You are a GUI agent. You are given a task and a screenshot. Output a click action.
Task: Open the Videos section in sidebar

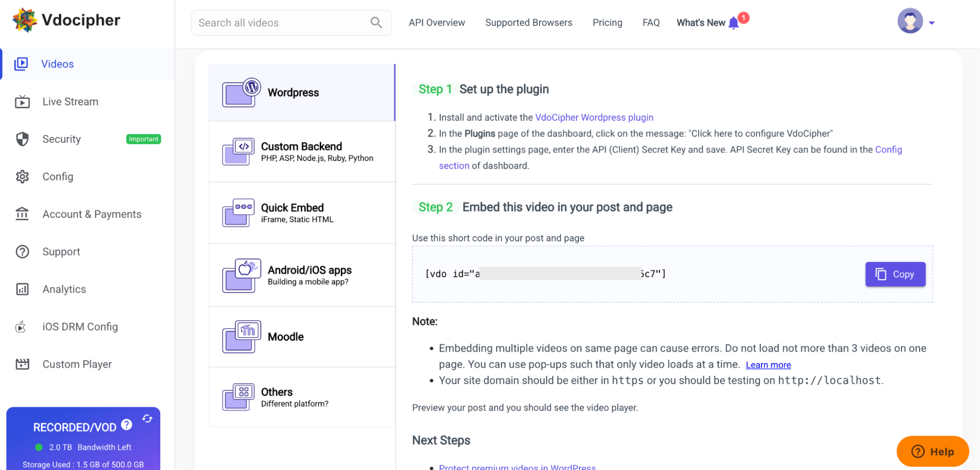point(57,64)
